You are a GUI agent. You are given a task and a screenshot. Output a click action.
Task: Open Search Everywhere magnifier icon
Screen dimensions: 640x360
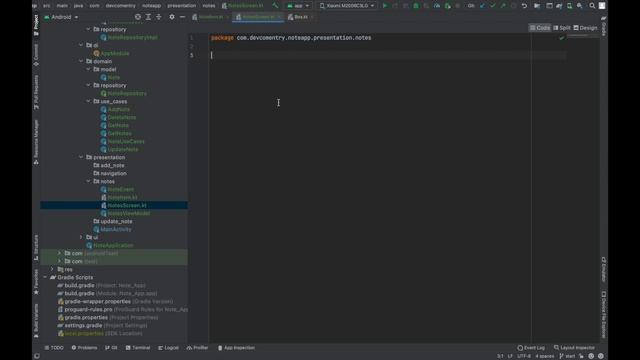pos(592,6)
